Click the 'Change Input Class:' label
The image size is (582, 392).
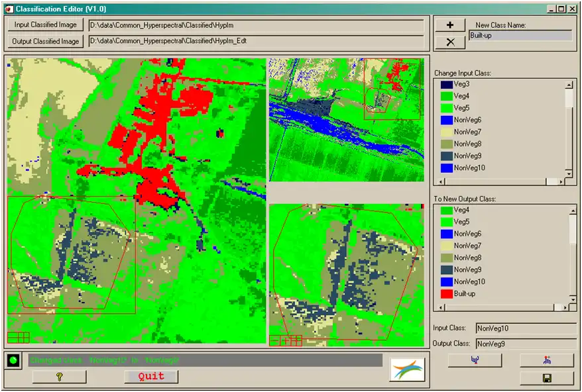[x=463, y=73]
